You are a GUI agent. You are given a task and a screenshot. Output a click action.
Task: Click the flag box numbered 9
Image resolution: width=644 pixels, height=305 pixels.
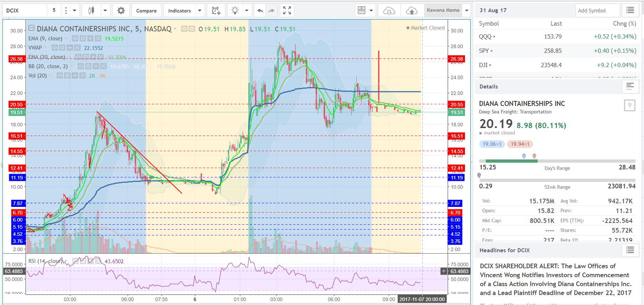tap(630, 105)
